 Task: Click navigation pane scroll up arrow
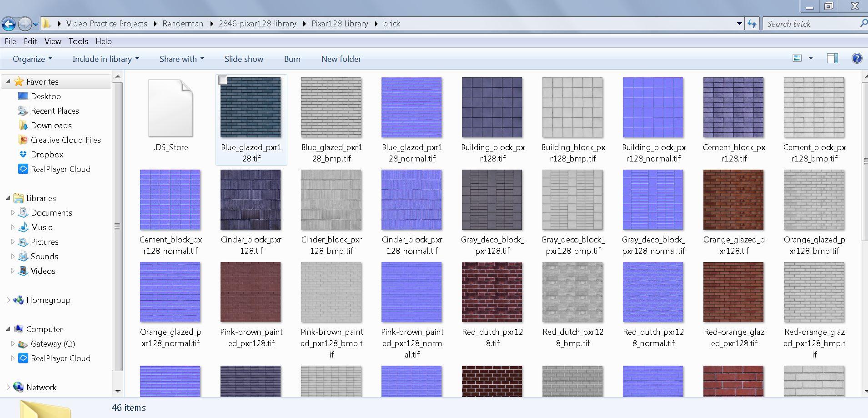tap(118, 76)
